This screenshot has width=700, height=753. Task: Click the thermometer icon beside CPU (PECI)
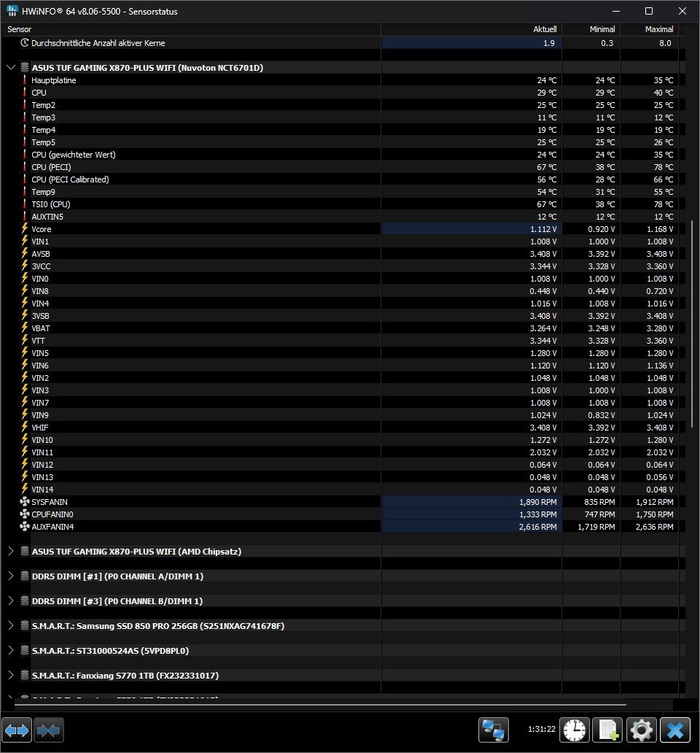[x=25, y=166]
